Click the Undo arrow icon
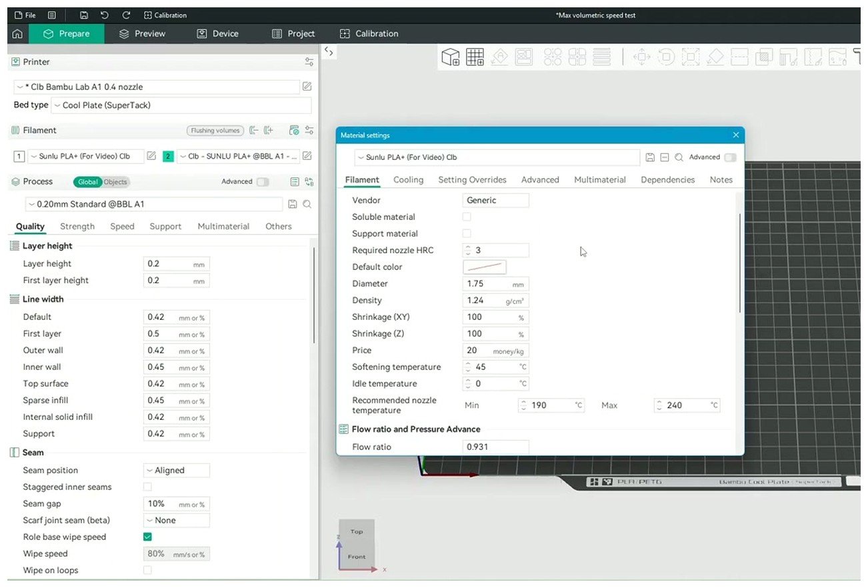Screen dimensions: 868x588 (105, 15)
